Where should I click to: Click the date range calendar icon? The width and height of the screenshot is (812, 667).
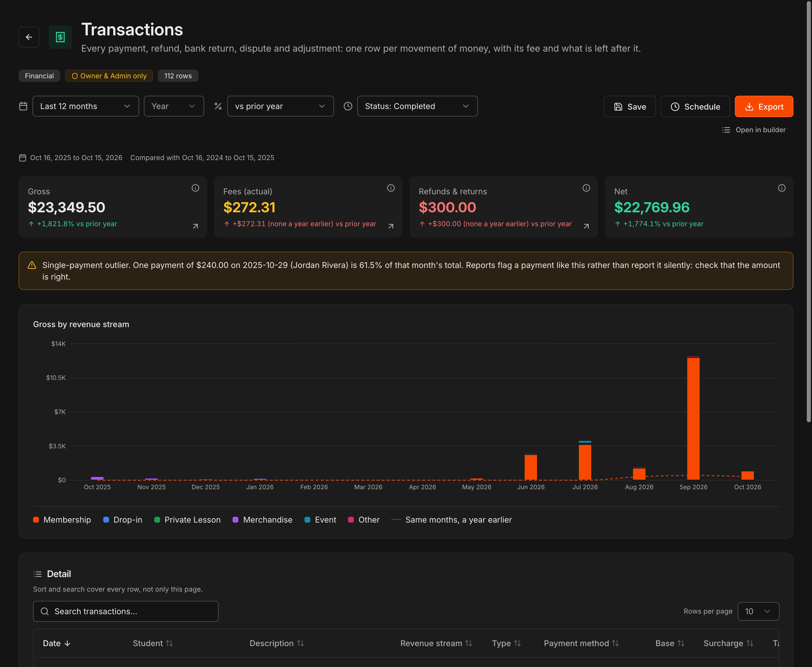coord(23,158)
